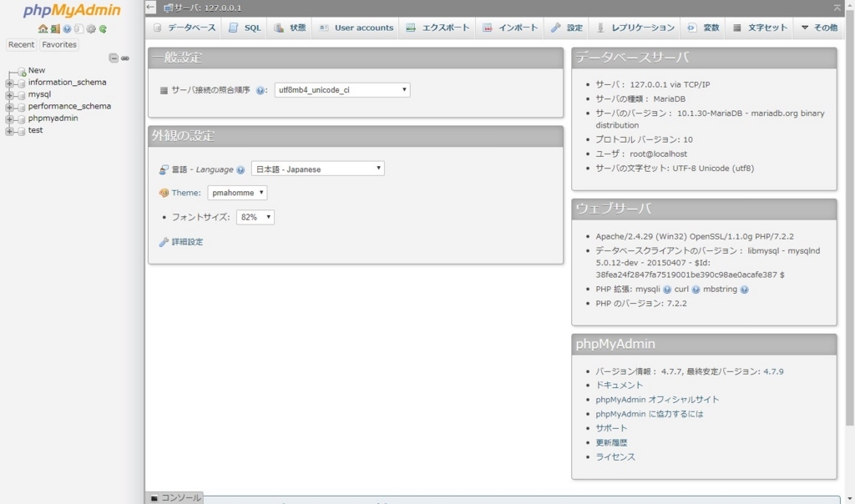Click the Theme: label link
Image resolution: width=855 pixels, height=504 pixels.
tap(186, 193)
